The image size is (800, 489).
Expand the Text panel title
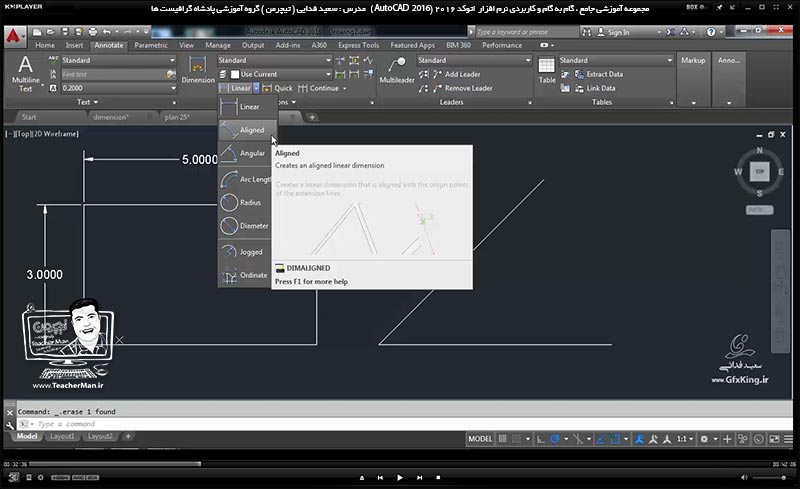pyautogui.click(x=87, y=102)
